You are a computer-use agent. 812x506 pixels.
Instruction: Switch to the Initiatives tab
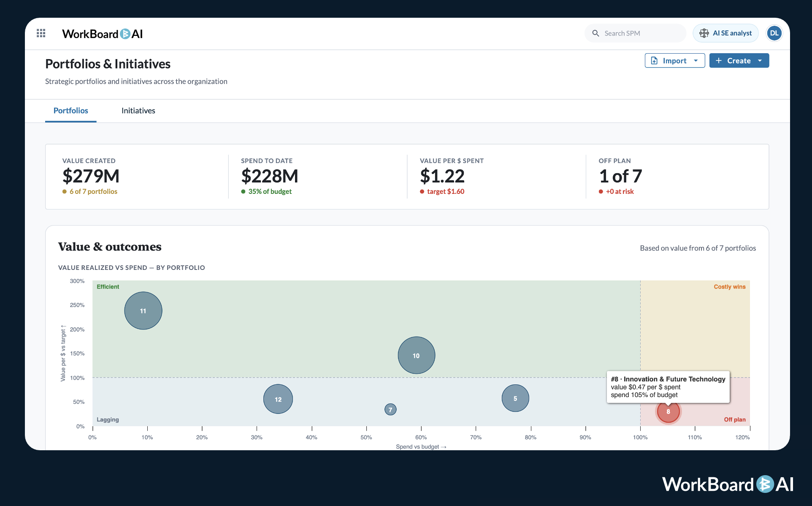pos(138,111)
